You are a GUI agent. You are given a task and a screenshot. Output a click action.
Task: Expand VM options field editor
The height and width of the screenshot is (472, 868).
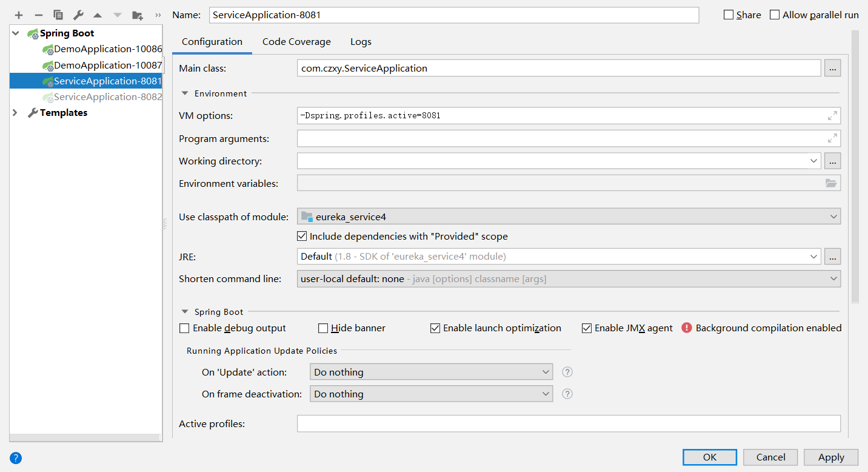click(832, 115)
